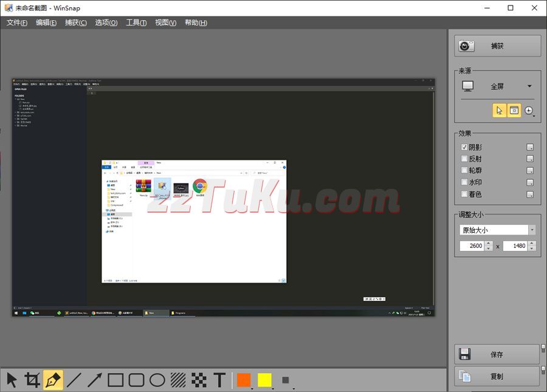Select the arrow pointer selection tool
Viewport: 547px width, 392px height.
coord(12,380)
